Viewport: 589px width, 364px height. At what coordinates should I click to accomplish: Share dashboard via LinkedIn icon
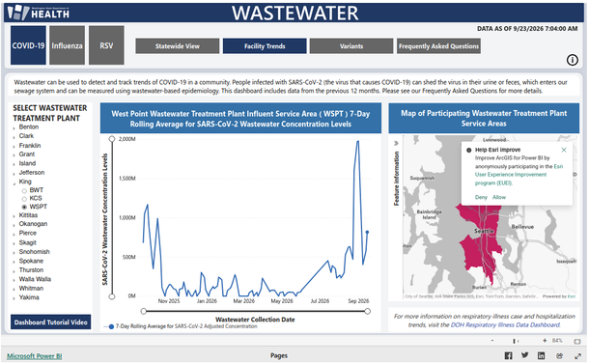pyautogui.click(x=541, y=355)
